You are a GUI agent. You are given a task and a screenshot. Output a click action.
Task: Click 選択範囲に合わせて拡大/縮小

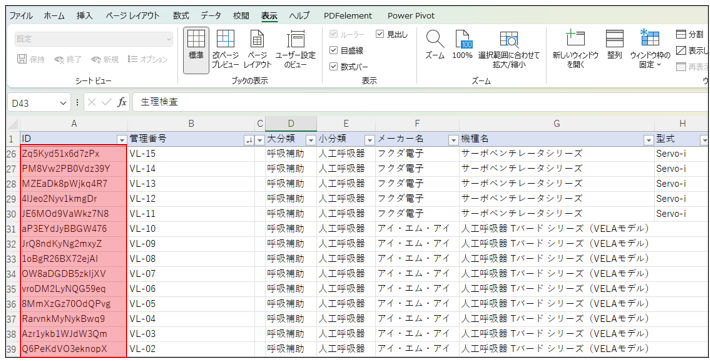[509, 50]
